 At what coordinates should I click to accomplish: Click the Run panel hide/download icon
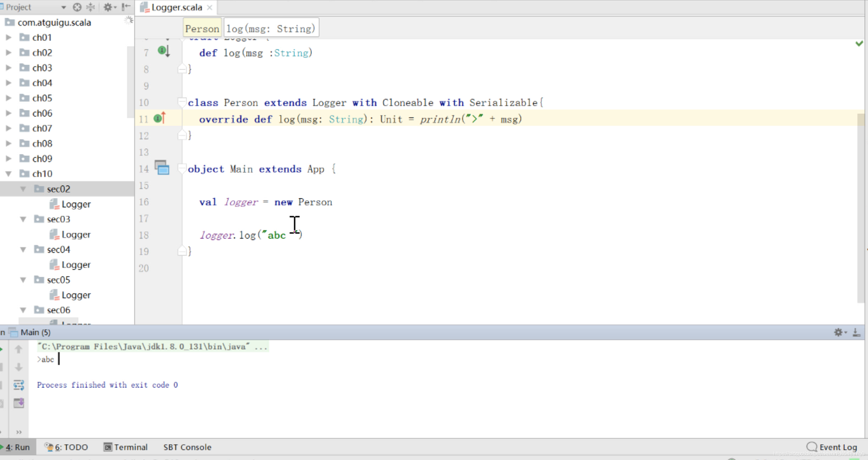click(x=856, y=332)
